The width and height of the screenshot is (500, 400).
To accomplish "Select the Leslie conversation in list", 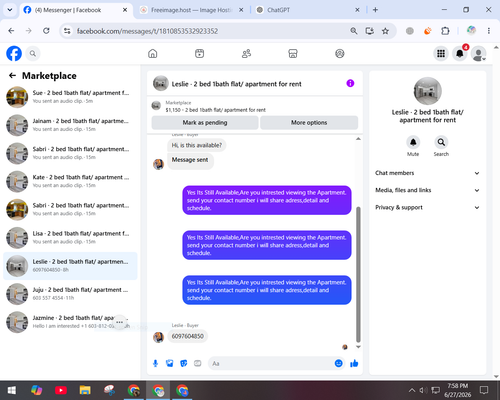I will pos(70,266).
